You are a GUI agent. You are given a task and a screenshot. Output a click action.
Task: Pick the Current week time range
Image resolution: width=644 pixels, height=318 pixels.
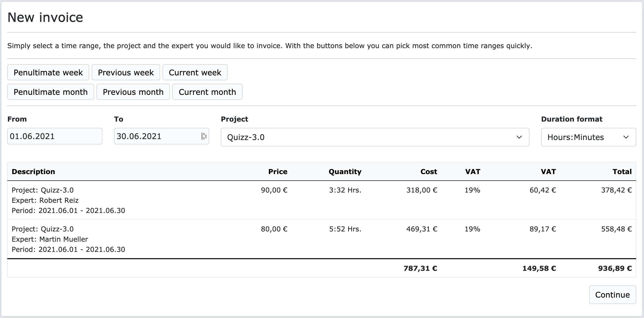195,72
